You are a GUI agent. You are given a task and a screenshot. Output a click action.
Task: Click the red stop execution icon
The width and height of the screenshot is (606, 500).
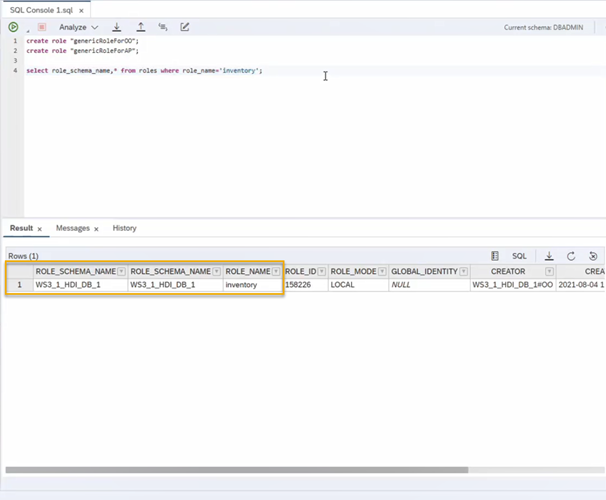click(42, 27)
